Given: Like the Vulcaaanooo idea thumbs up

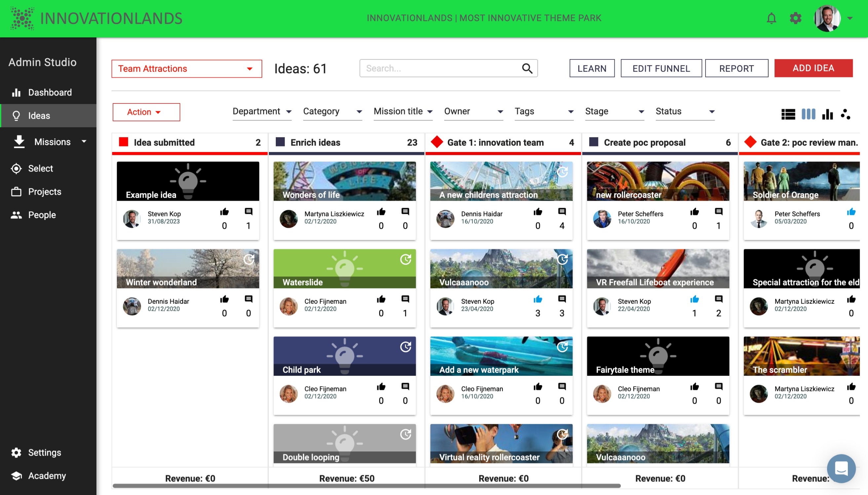Looking at the screenshot, I should 538,299.
